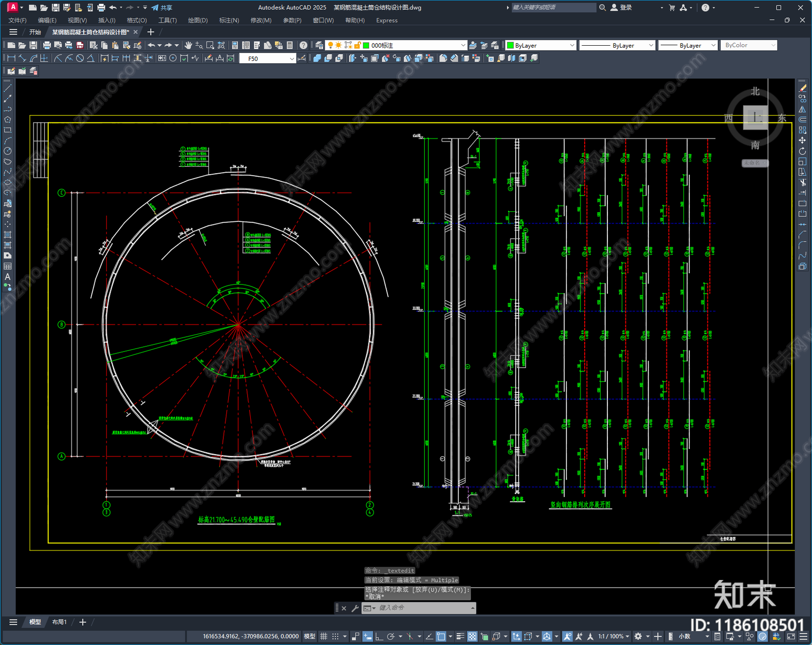Toggle ortho mode in status bar
Image resolution: width=812 pixels, height=645 pixels.
click(x=379, y=636)
